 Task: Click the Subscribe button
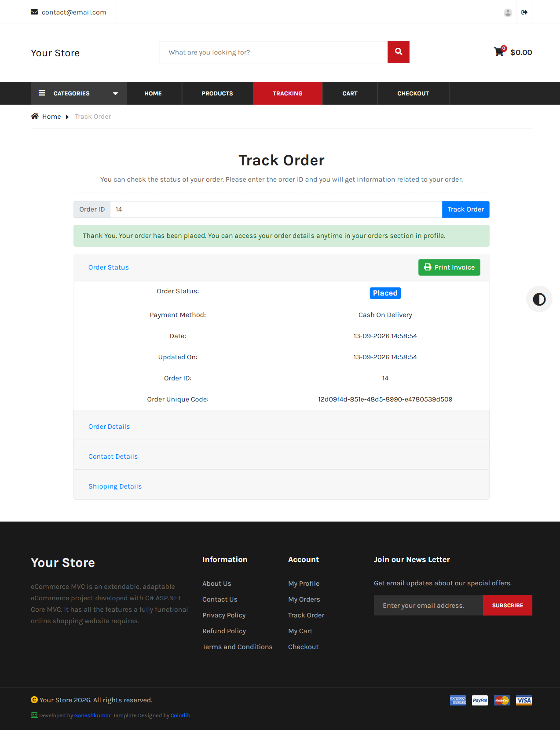pos(508,605)
